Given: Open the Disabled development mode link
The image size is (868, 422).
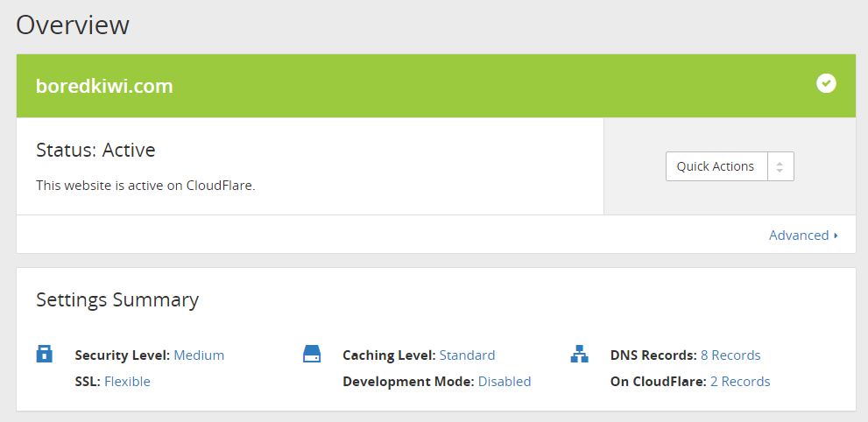Looking at the screenshot, I should pos(505,382).
